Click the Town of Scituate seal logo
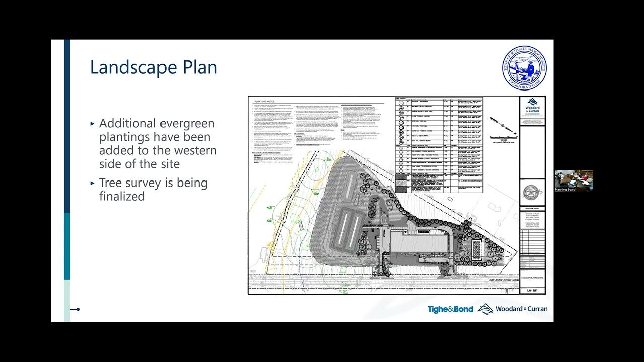Image resolution: width=644 pixels, height=362 pixels. [525, 69]
